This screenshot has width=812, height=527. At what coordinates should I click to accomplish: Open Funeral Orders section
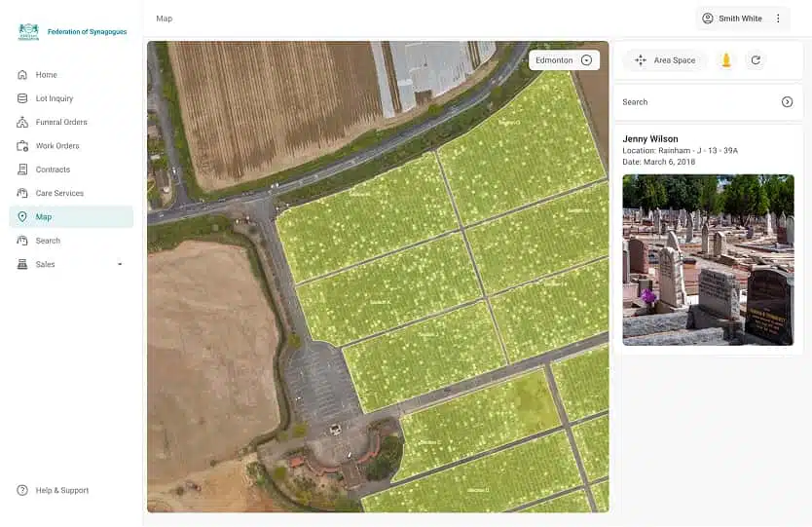point(71,123)
